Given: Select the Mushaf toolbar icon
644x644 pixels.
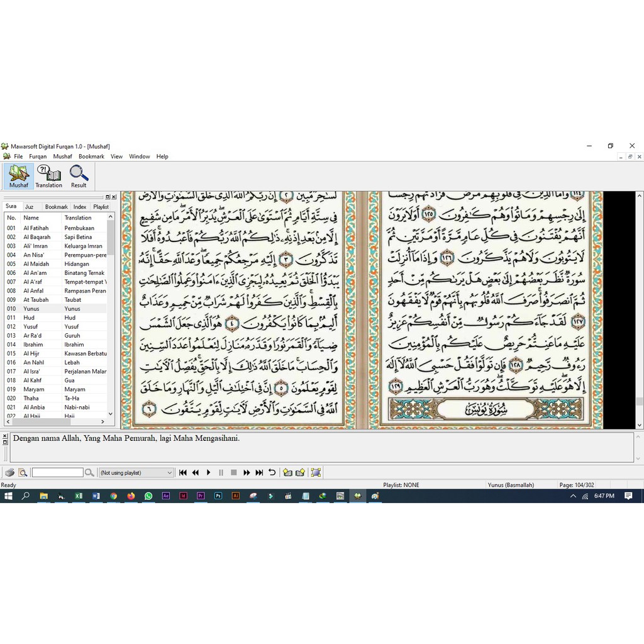Looking at the screenshot, I should pos(19,176).
